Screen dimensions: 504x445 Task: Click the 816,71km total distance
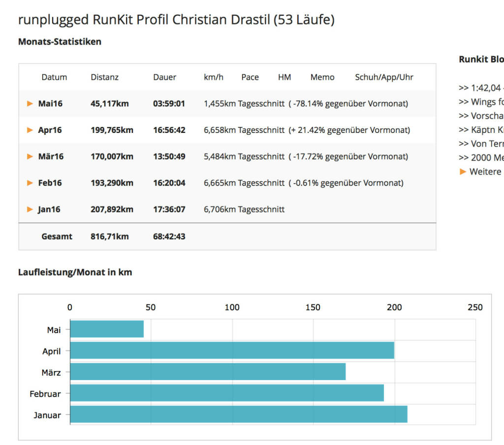click(x=110, y=236)
